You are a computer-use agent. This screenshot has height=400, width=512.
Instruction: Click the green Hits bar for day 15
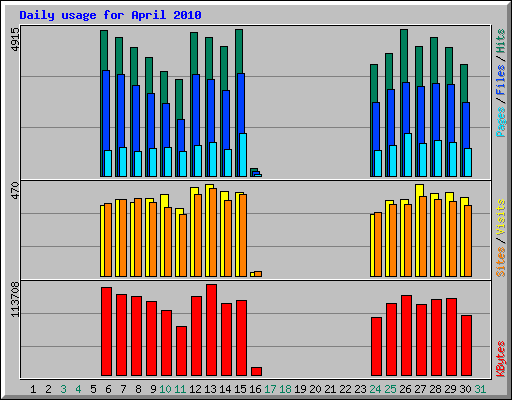[239, 50]
